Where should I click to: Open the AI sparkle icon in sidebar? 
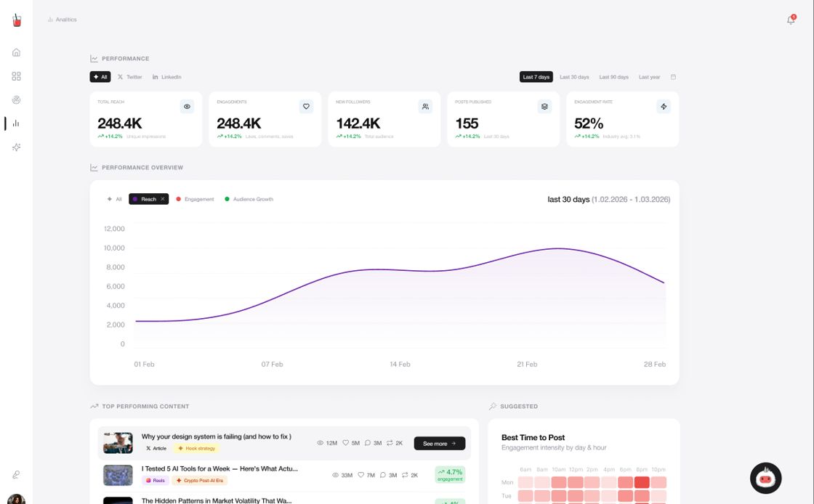coord(16,147)
